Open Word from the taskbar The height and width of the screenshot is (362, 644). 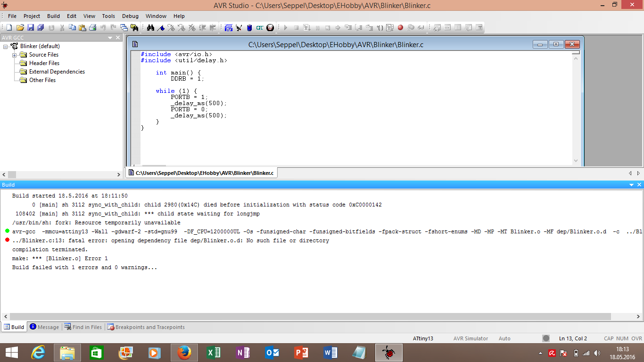(330, 353)
